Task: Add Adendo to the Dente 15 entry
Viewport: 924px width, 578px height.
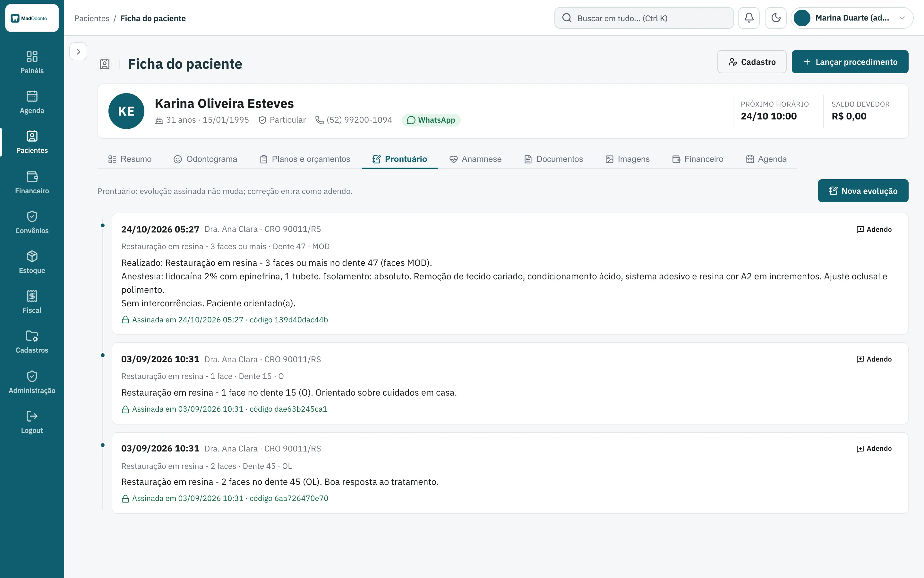Action: (874, 359)
